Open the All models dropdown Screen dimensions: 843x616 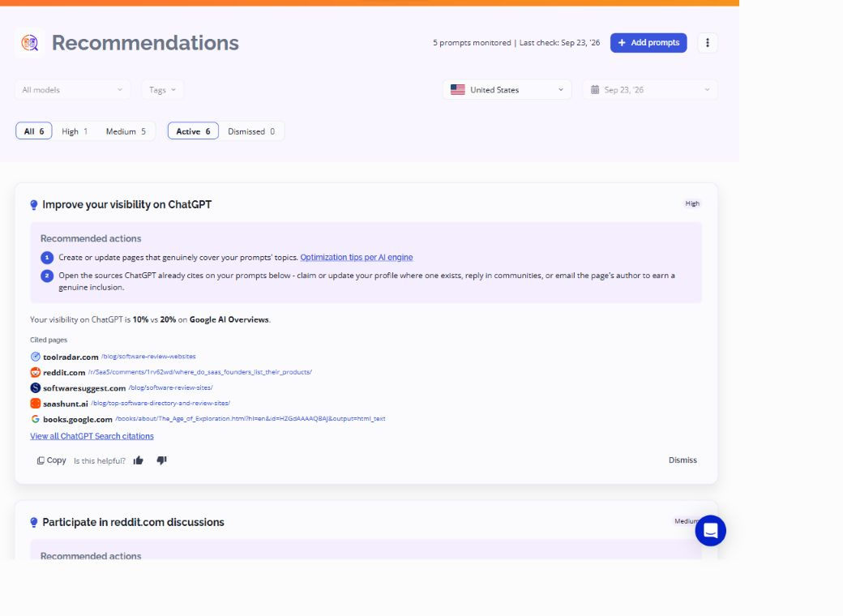[73, 90]
